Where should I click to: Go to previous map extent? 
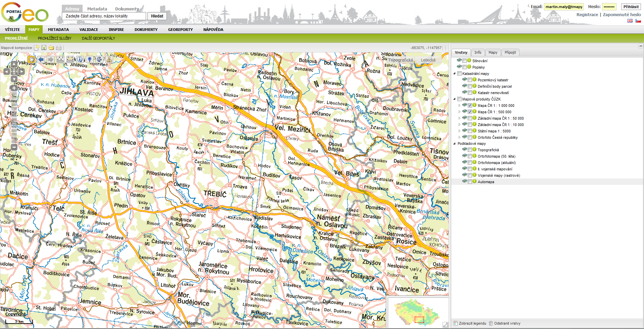click(x=41, y=59)
